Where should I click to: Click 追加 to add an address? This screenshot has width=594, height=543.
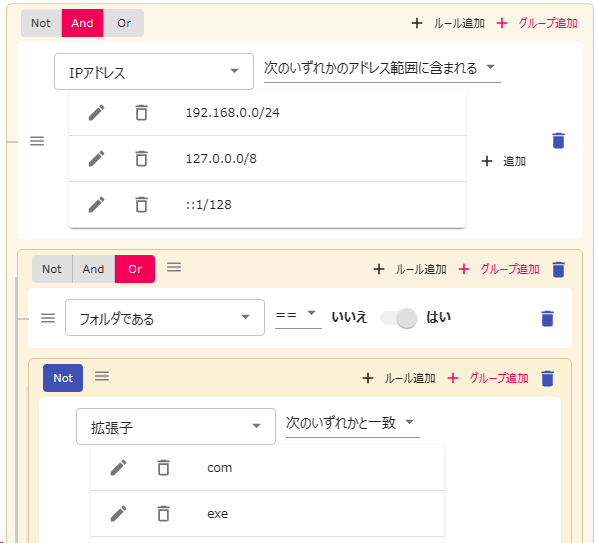(504, 161)
